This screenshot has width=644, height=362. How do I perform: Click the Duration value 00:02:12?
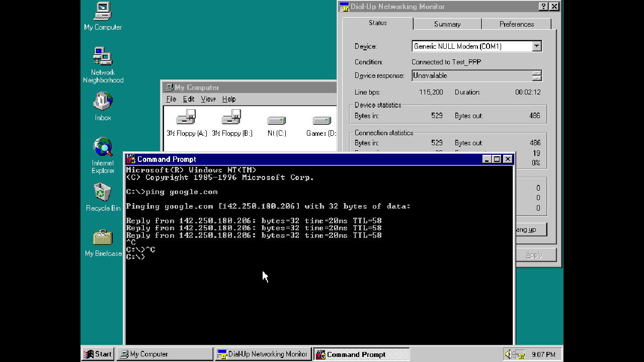pos(528,92)
